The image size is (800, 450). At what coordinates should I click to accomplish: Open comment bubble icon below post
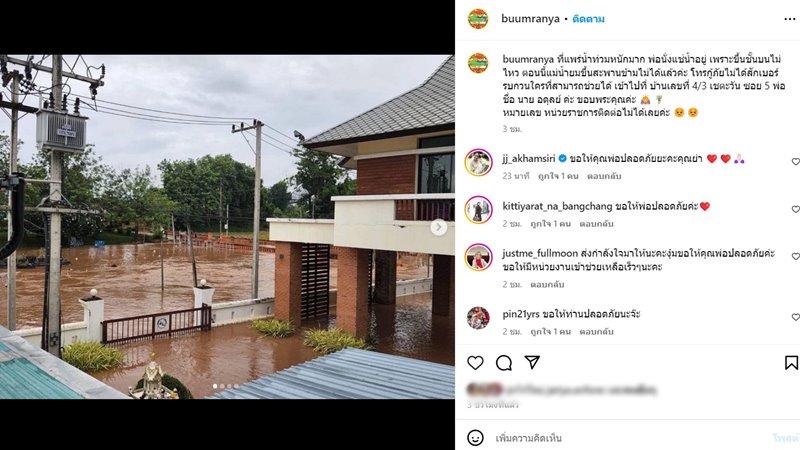[504, 363]
